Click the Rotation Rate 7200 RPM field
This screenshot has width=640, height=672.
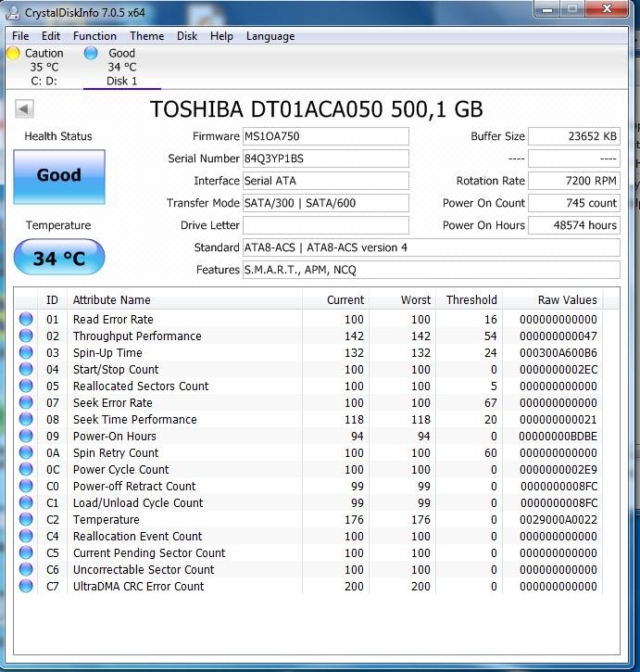tap(574, 181)
